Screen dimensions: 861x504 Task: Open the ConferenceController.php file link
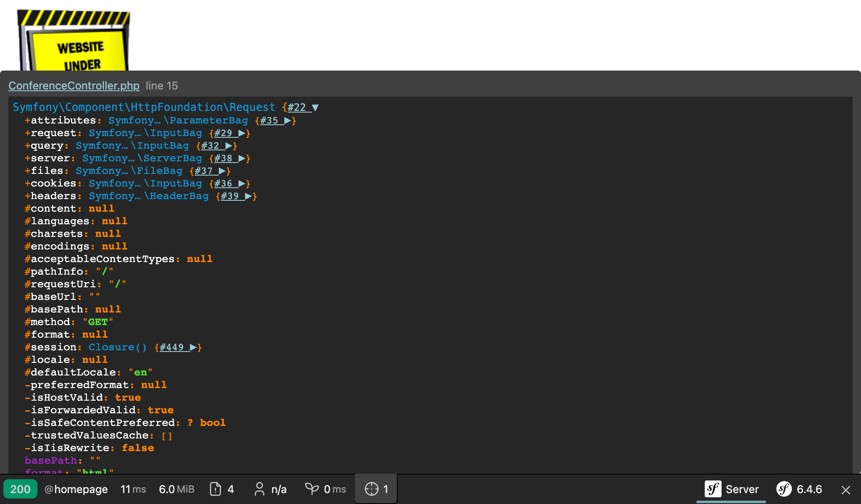click(74, 86)
